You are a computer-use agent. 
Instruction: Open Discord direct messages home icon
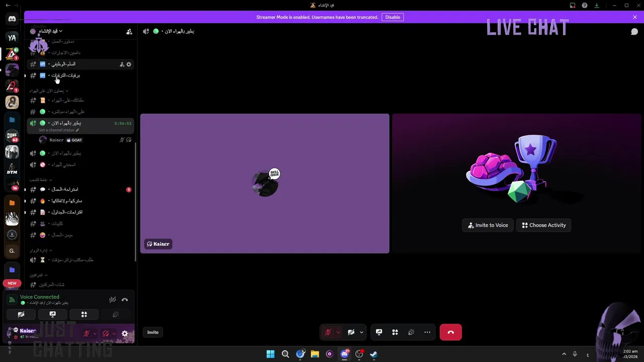click(x=12, y=19)
